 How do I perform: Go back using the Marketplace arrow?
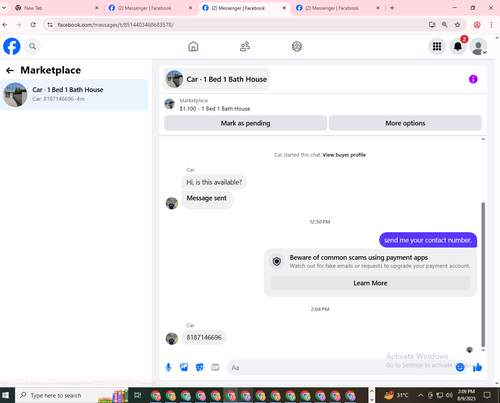10,70
